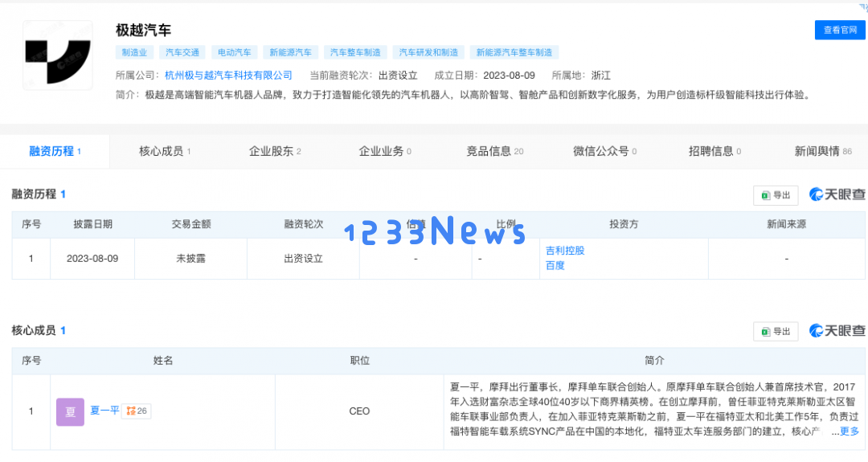Click the 极越汽车 company logo
This screenshot has width=868, height=462.
coord(58,55)
